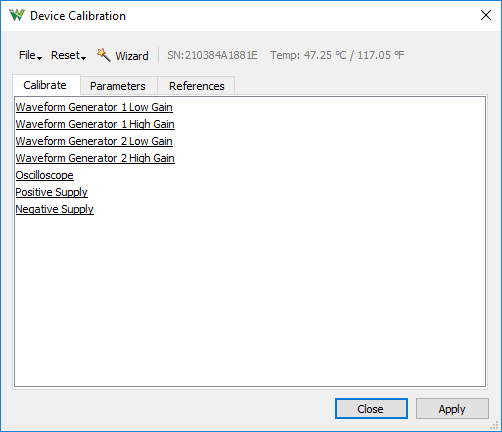Viewport: 502px width, 432px height.
Task: Launch the calibration Wizard
Action: [123, 55]
